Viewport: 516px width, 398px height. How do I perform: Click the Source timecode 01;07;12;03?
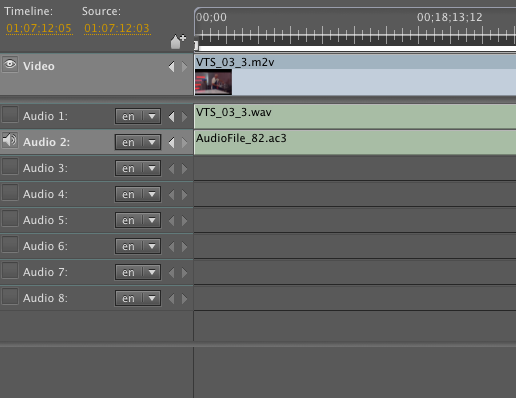pos(117,28)
